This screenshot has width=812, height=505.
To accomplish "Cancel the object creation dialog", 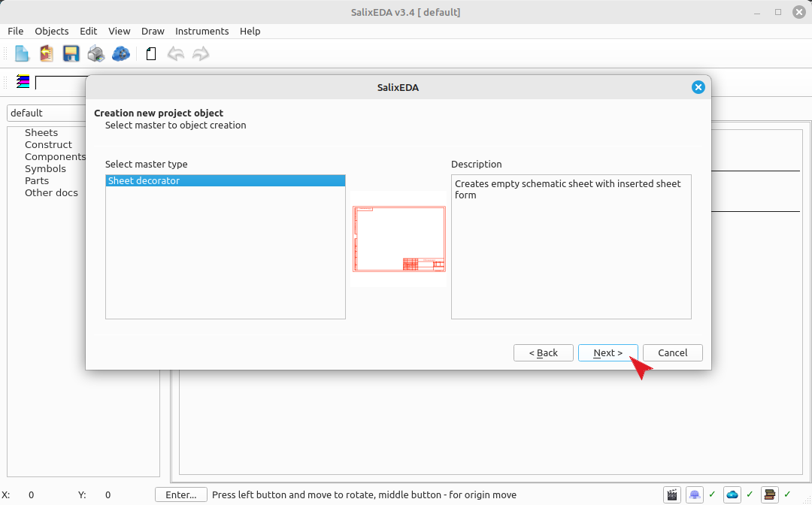I will pyautogui.click(x=673, y=353).
